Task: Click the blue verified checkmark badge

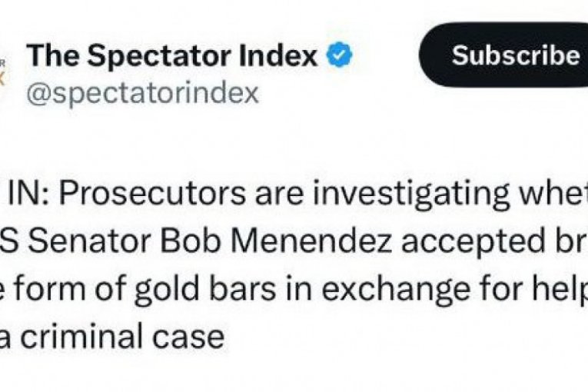Action: 341,56
